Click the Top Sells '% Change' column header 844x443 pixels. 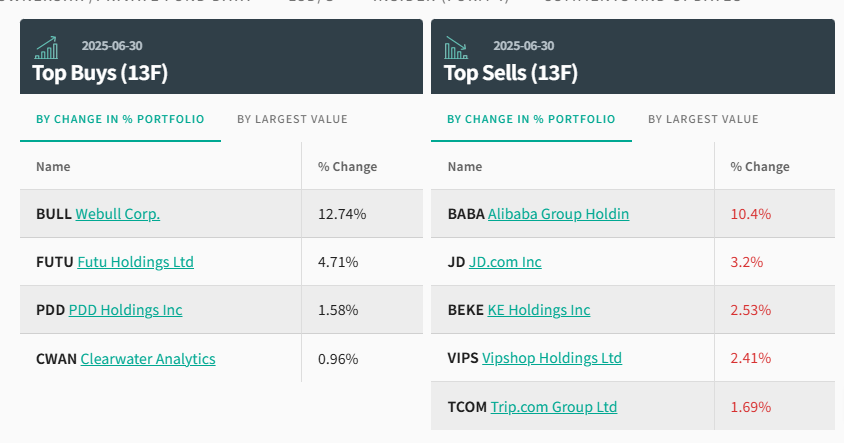(x=760, y=167)
